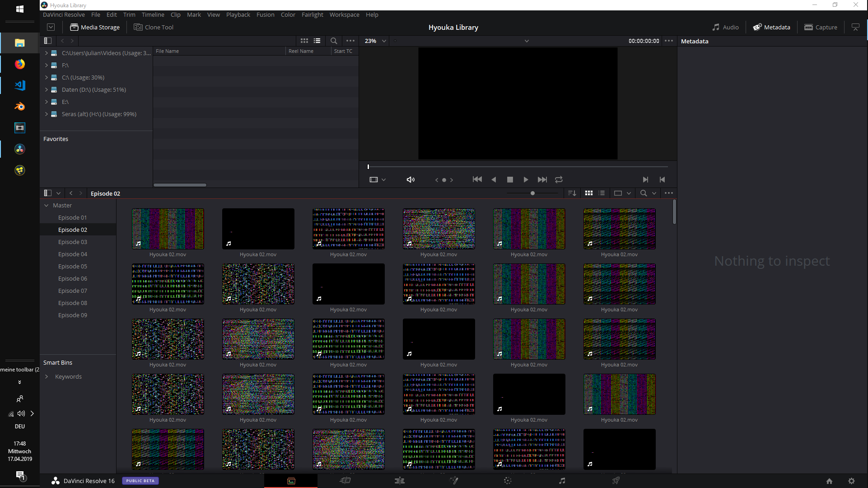Open media storage options three-dot menu

[350, 41]
